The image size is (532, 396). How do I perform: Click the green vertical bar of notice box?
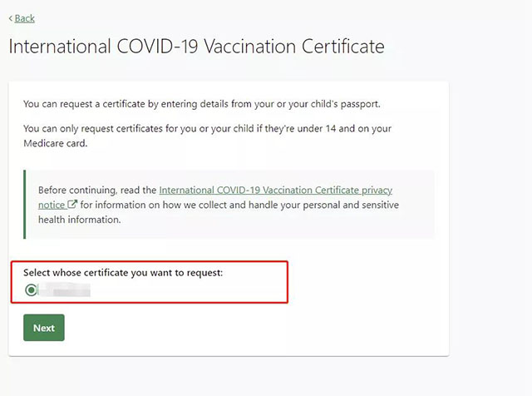point(24,204)
